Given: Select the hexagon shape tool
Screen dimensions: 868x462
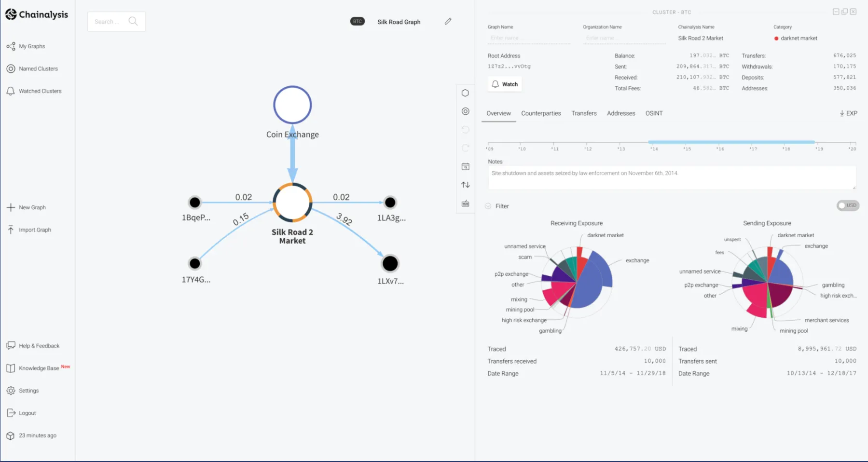Looking at the screenshot, I should coord(465,93).
